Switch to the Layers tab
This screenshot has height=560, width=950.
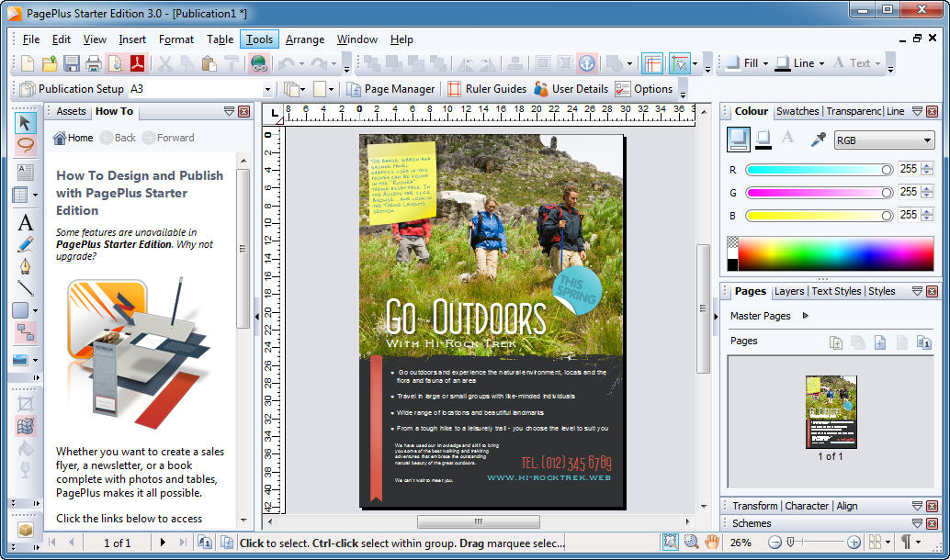[x=789, y=291]
